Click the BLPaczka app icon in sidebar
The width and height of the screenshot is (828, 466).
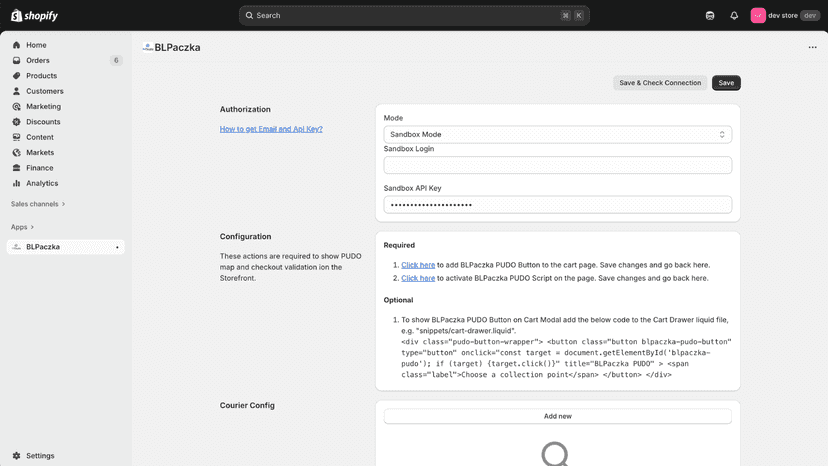(x=16, y=247)
